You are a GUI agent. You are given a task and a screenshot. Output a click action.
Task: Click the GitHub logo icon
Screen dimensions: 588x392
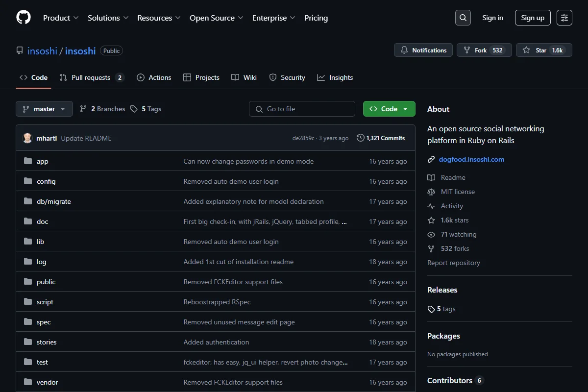tap(24, 18)
